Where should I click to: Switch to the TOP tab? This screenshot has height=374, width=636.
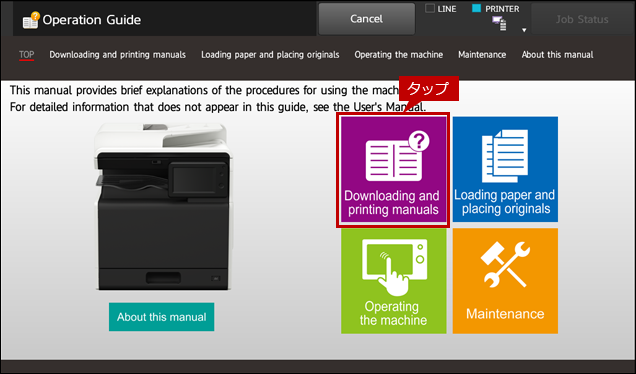coord(26,55)
